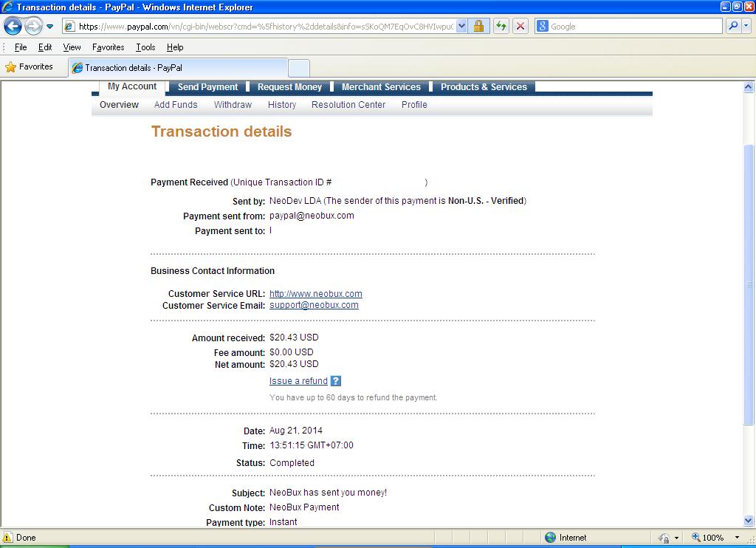Select the My Account tab

coord(132,87)
